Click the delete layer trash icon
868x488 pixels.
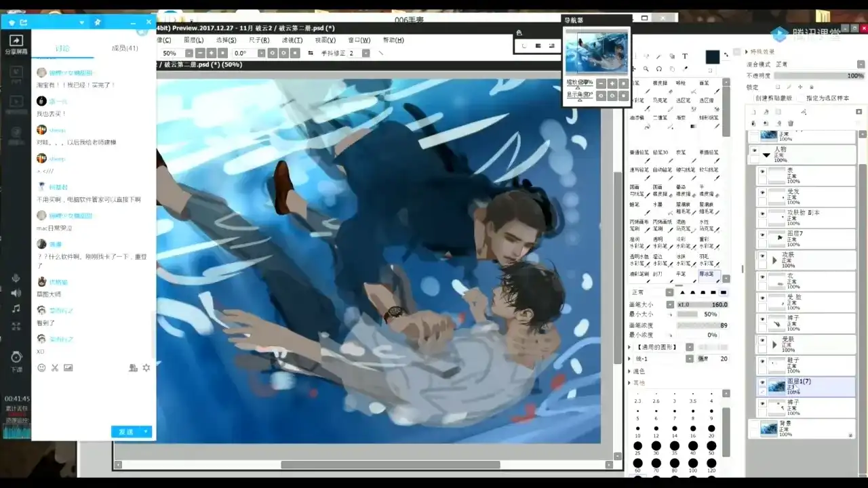click(791, 123)
